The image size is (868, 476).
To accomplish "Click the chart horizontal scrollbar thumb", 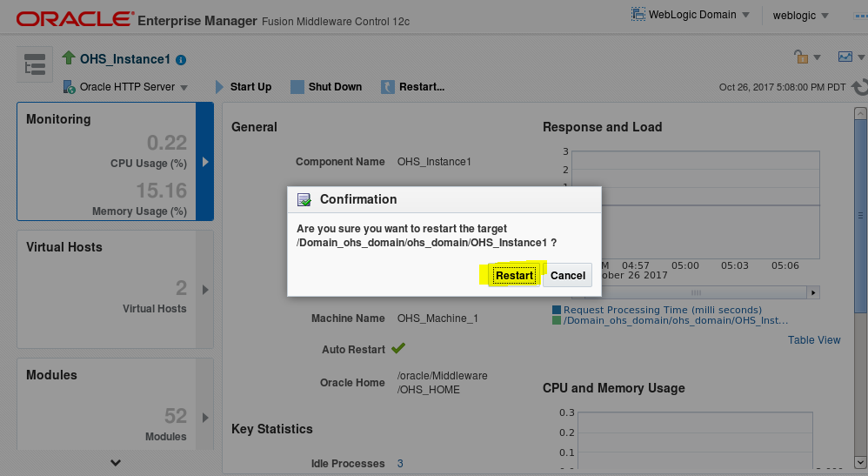I will (696, 292).
